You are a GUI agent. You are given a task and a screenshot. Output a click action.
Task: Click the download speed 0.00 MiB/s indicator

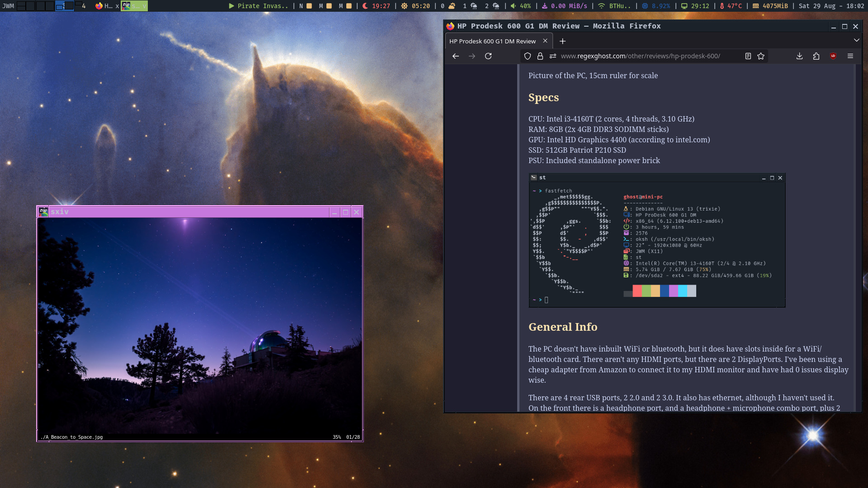564,6
